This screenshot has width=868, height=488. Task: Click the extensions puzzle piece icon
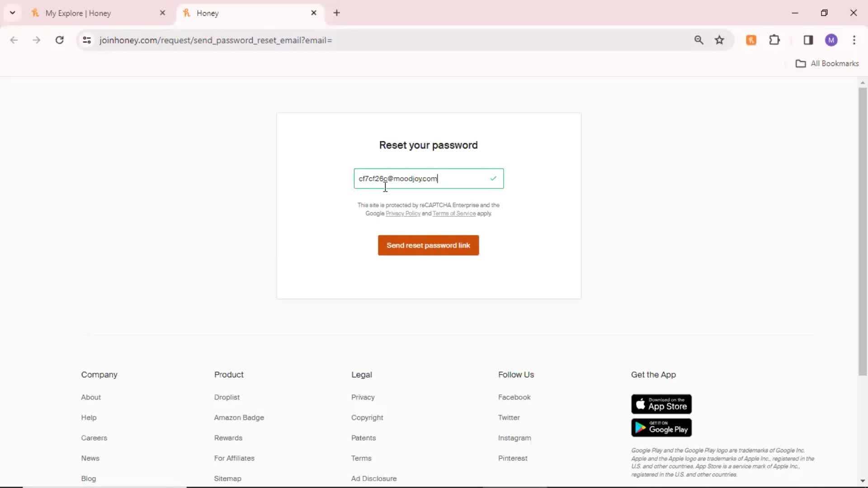click(x=774, y=40)
